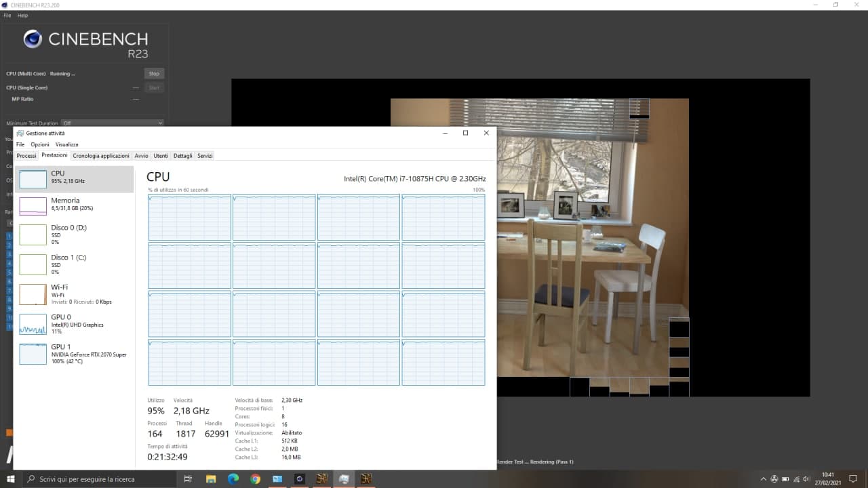The height and width of the screenshot is (488, 868).
Task: Switch to the Avvio tab
Action: click(141, 156)
